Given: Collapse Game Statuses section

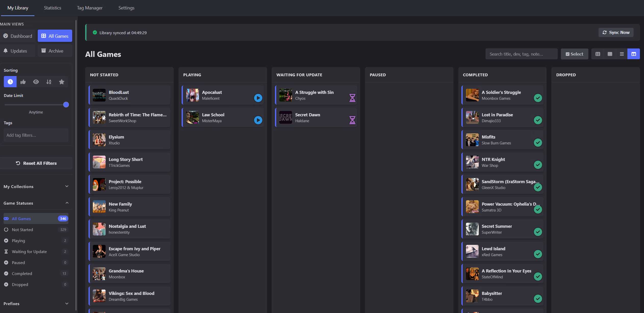Looking at the screenshot, I should click(x=36, y=203).
